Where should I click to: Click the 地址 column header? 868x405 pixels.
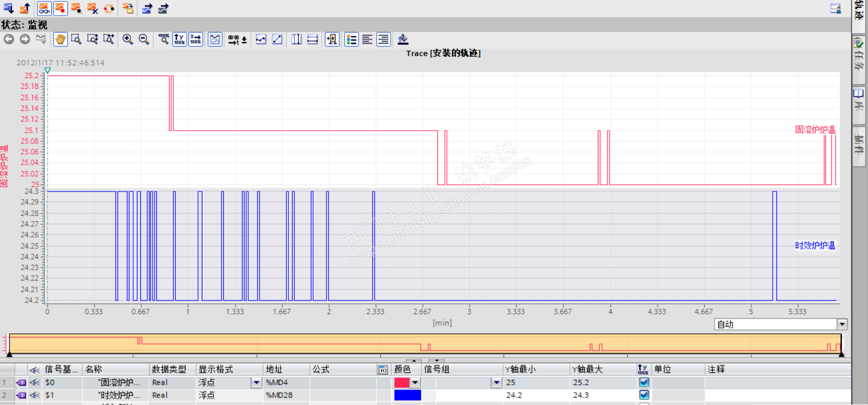click(x=287, y=369)
